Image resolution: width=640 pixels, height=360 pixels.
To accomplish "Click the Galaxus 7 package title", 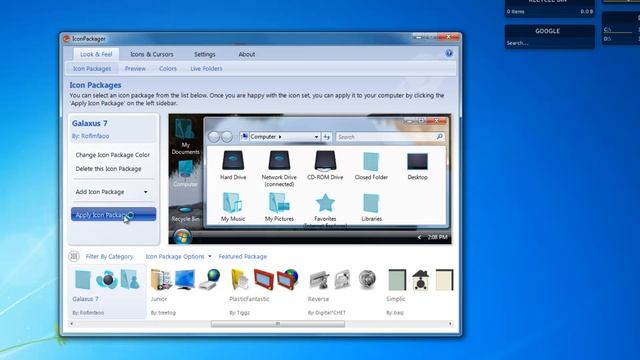I will pos(89,123).
